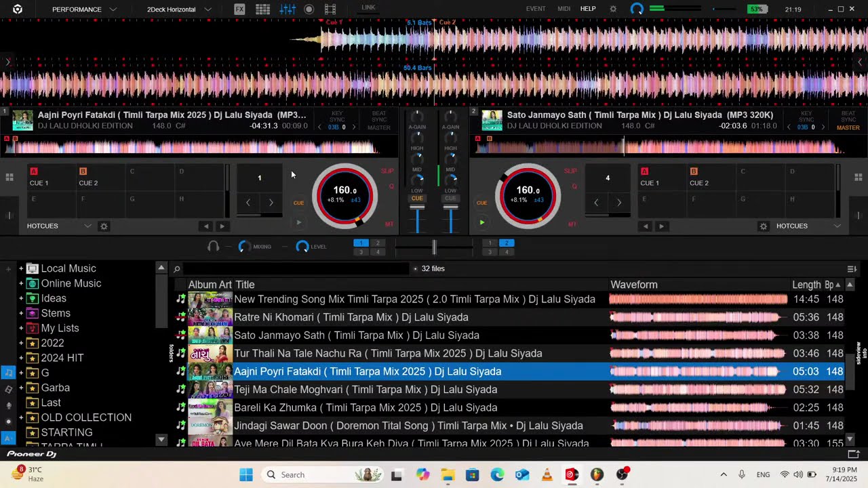Screen dimensions: 868x488
Task: Open the 2Deck Horizontal layout dropdown
Action: [x=179, y=9]
